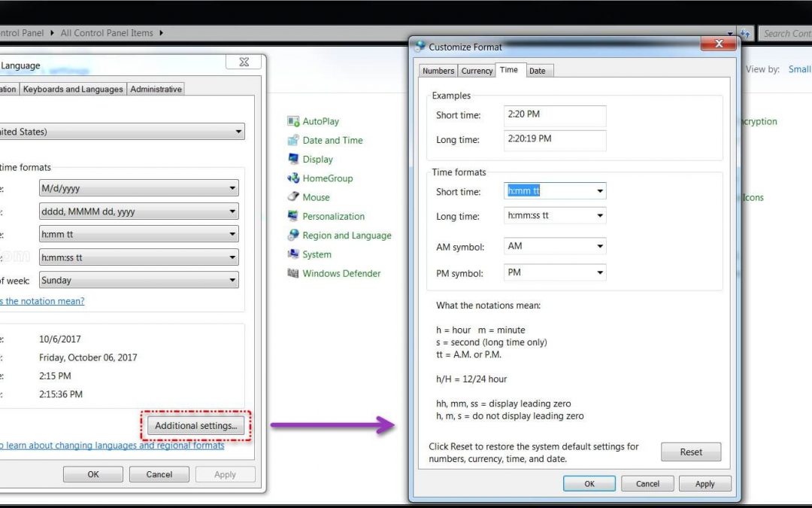This screenshot has height=508, width=812.
Task: Click the Reset button
Action: point(690,452)
